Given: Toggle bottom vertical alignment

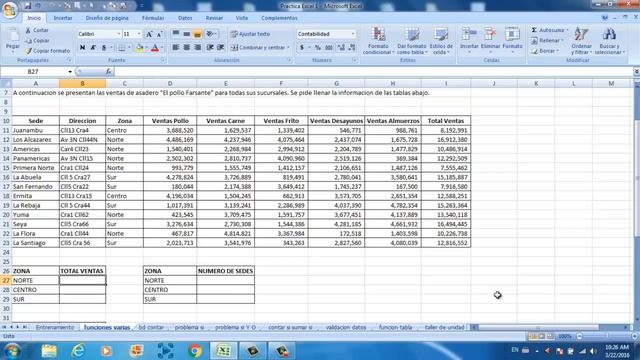Looking at the screenshot, I should pos(198,34).
